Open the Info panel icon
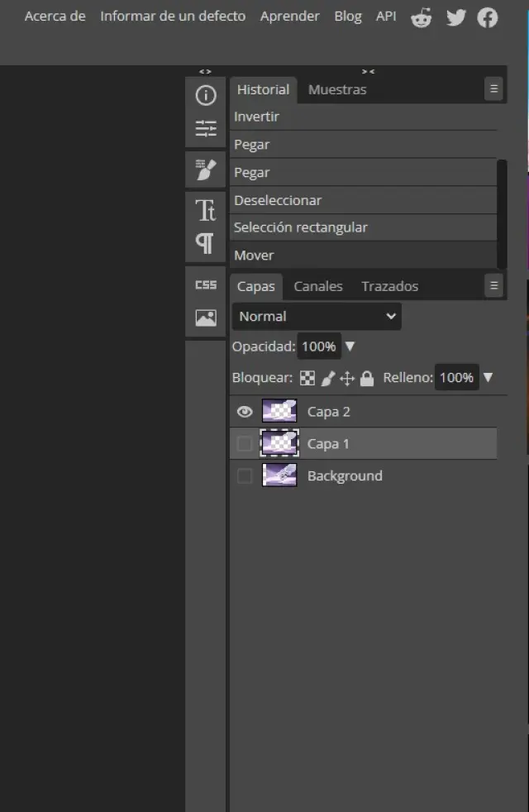This screenshot has width=529, height=812. click(x=206, y=96)
